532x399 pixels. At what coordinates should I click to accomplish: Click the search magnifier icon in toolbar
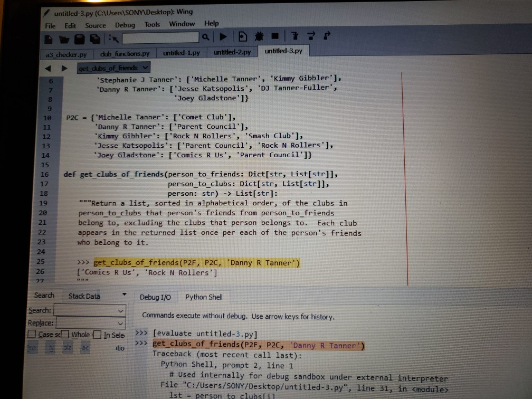pos(206,37)
